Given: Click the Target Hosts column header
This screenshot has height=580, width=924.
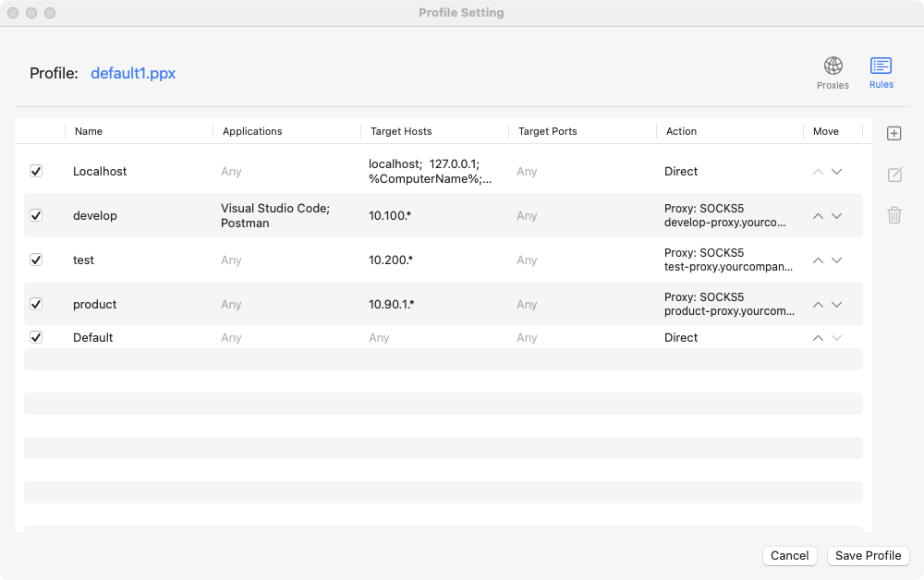Looking at the screenshot, I should [x=401, y=131].
